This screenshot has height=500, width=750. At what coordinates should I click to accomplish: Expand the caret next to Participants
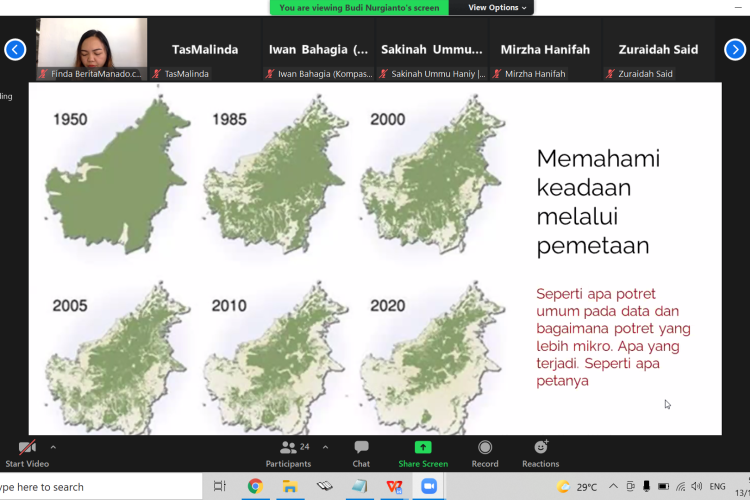pyautogui.click(x=325, y=447)
